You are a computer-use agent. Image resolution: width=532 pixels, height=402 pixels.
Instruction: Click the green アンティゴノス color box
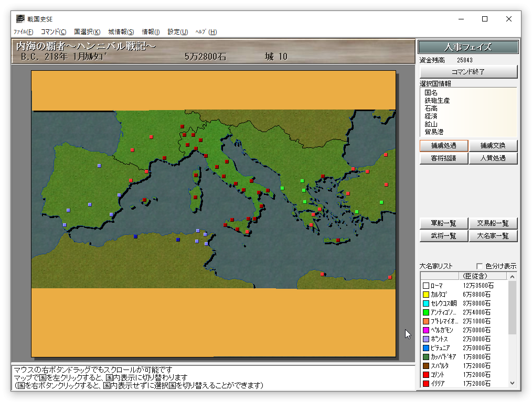[x=426, y=312]
